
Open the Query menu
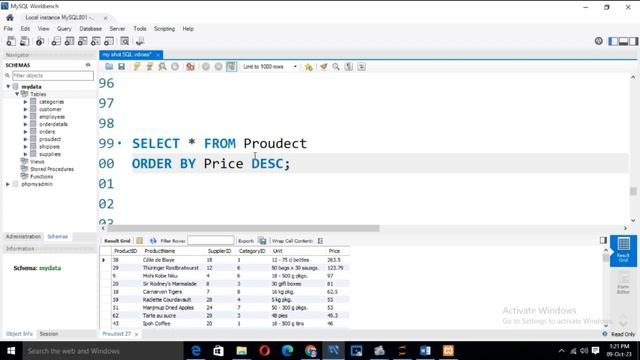[x=64, y=29]
